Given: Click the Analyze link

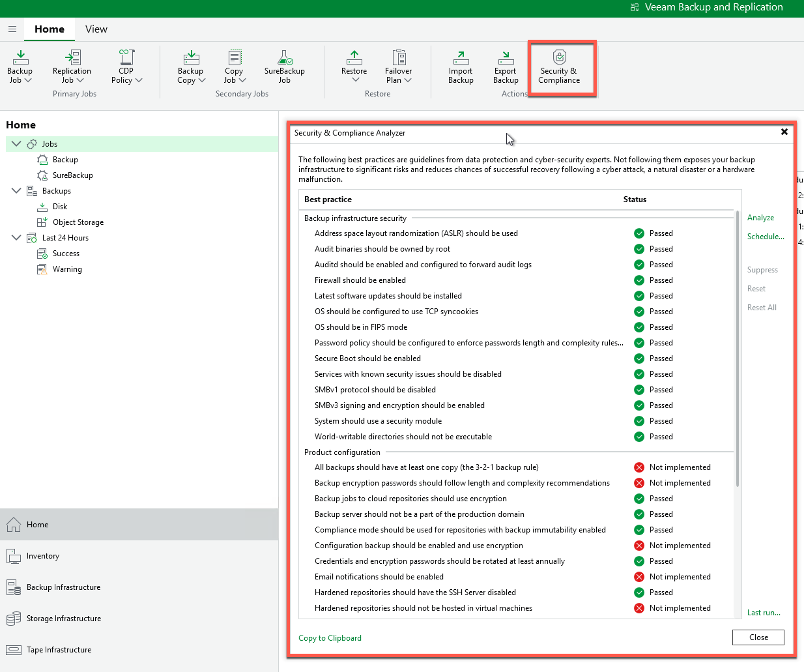Looking at the screenshot, I should click(760, 218).
